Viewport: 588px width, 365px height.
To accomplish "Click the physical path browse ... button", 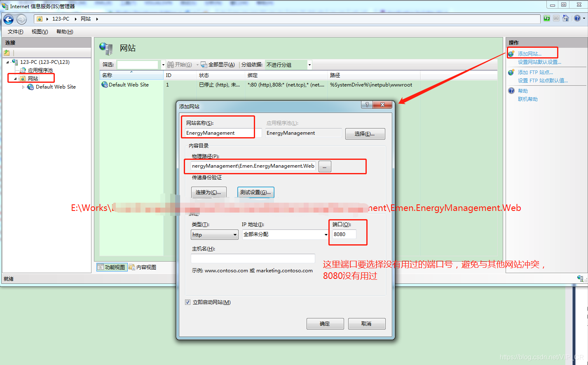I will click(x=325, y=166).
